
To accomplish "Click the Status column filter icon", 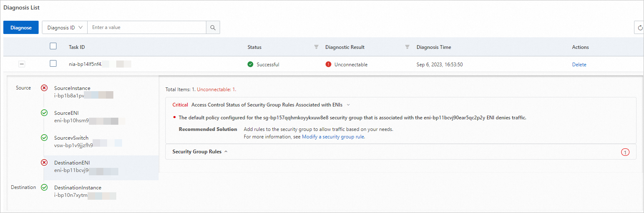I will (x=316, y=47).
